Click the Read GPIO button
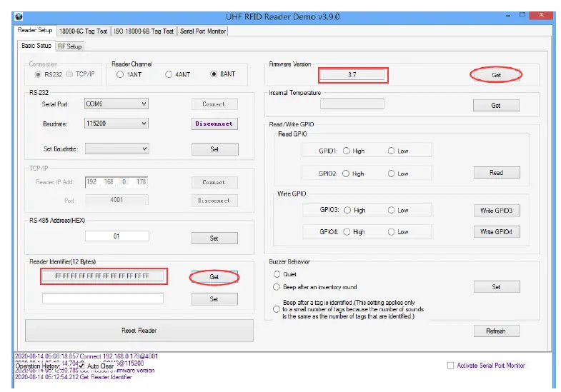The width and height of the screenshot is (561, 392). tap(497, 173)
